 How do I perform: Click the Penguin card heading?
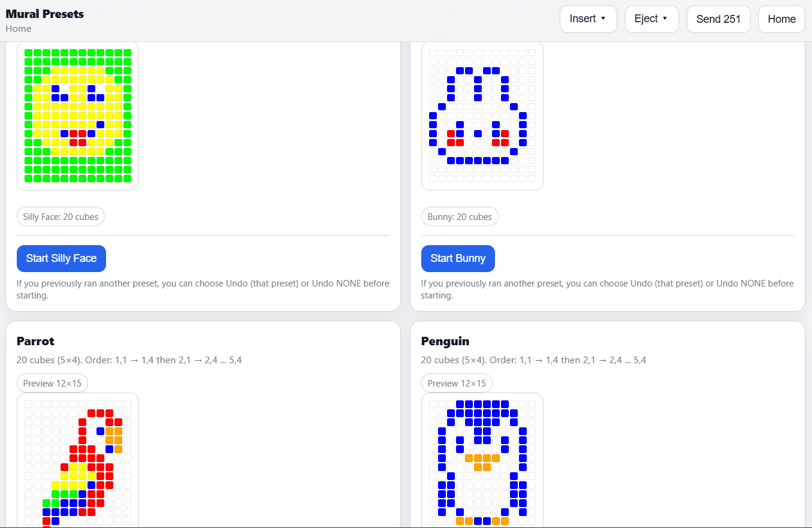coord(445,341)
